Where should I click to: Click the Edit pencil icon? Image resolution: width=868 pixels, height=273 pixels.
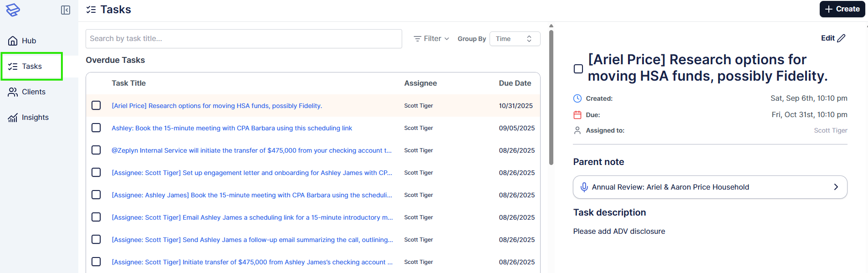(841, 38)
